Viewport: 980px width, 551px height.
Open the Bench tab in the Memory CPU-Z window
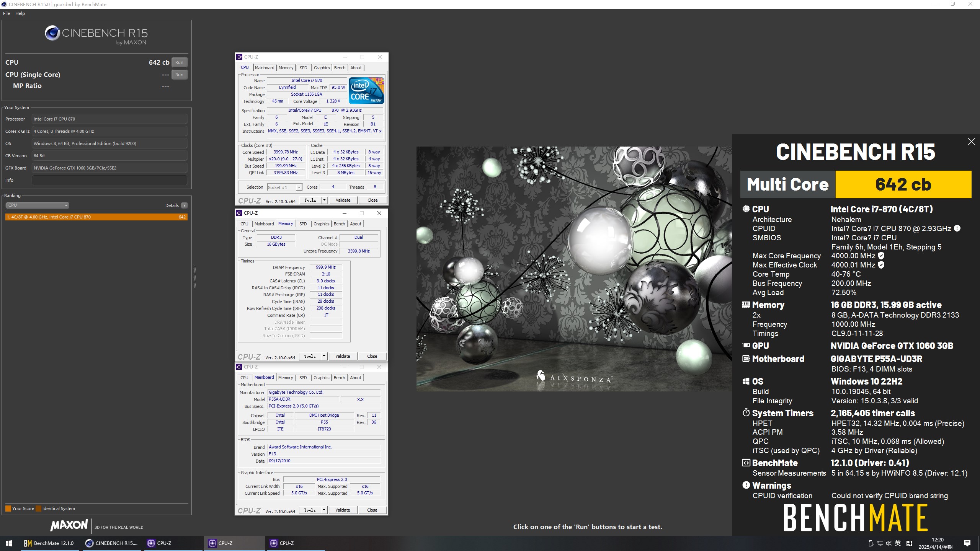339,224
